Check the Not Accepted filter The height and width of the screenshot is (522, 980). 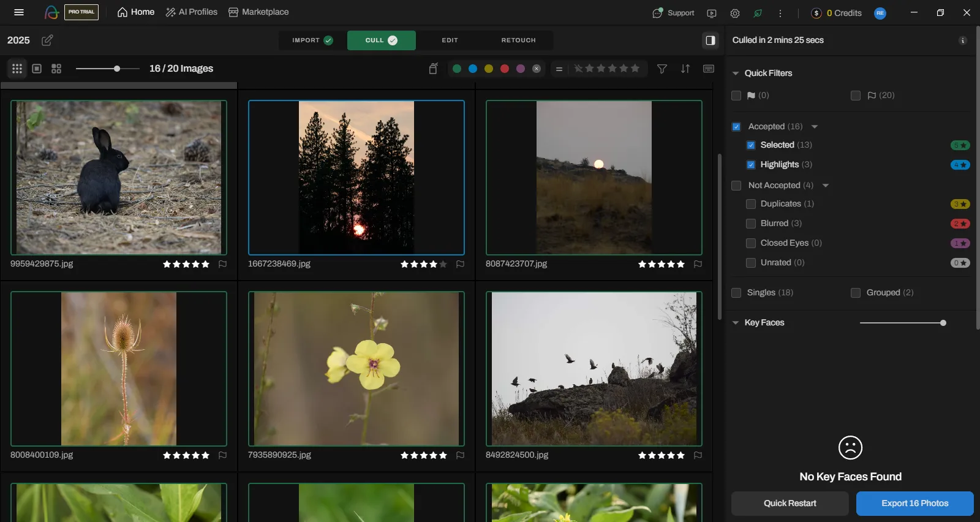[x=736, y=186]
